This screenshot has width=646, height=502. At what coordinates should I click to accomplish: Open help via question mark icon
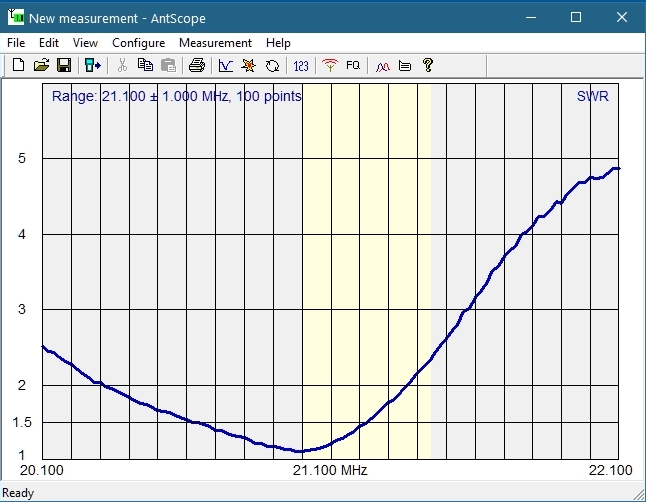click(x=428, y=65)
